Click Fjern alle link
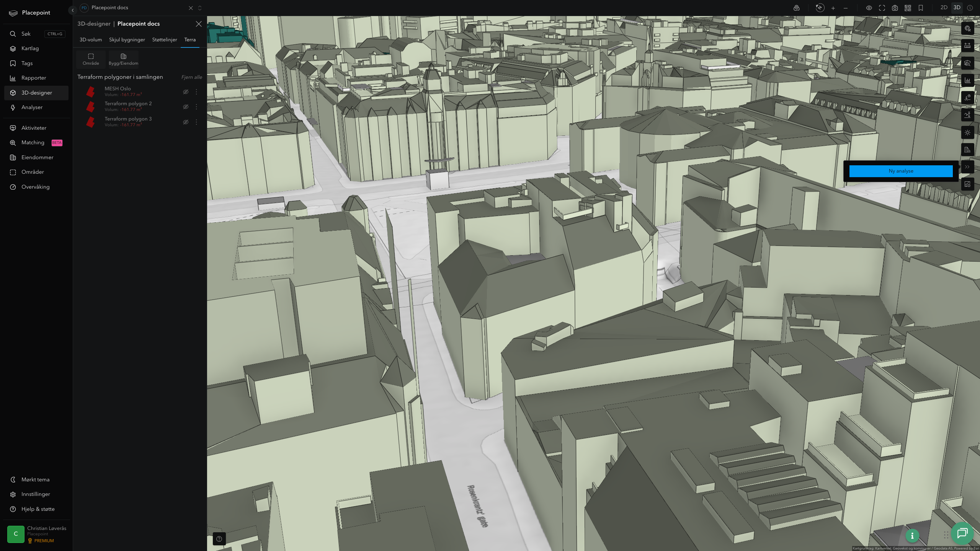 192,77
